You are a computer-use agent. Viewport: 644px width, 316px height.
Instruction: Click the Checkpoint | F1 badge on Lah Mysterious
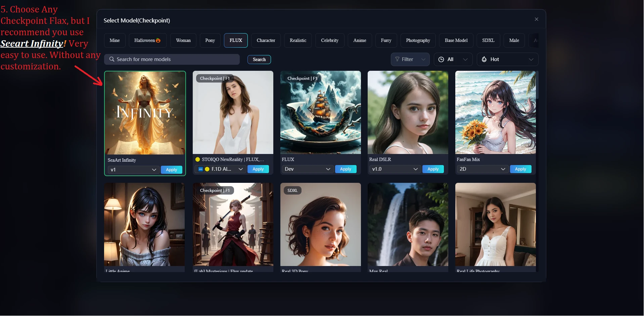[x=215, y=191]
